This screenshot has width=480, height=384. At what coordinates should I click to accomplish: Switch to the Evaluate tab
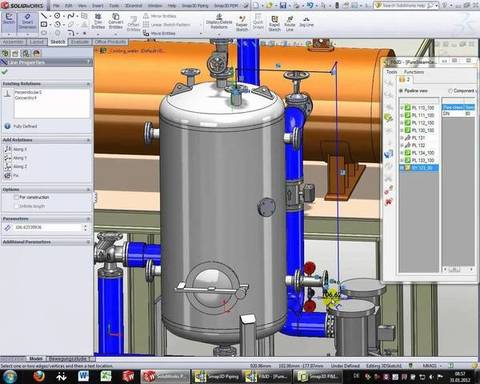[x=80, y=42]
